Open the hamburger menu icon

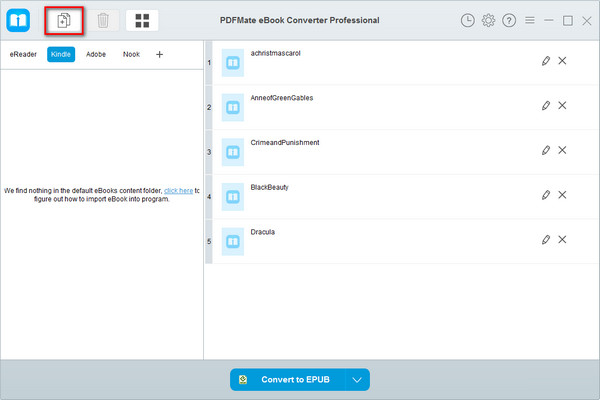[x=530, y=20]
